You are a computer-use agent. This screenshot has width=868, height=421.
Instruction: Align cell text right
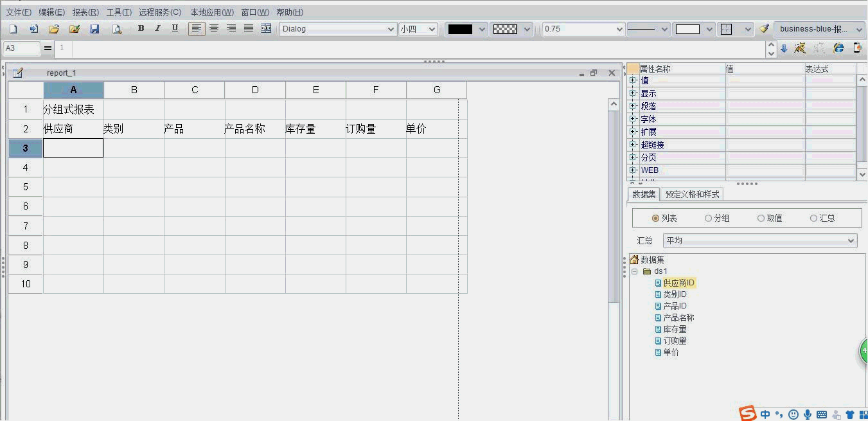point(231,28)
